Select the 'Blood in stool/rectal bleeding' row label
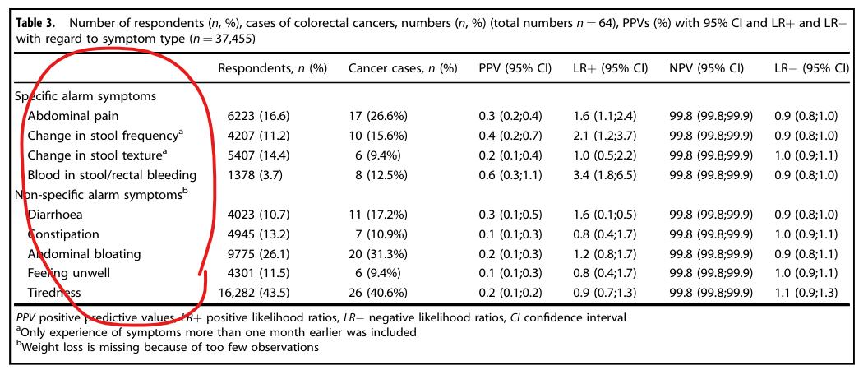The width and height of the screenshot is (868, 370). 112,175
